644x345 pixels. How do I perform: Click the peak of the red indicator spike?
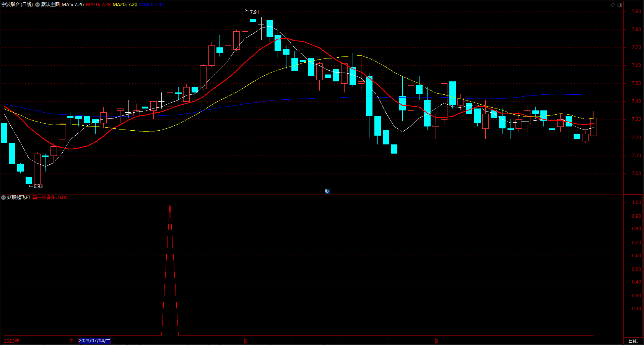pos(170,203)
